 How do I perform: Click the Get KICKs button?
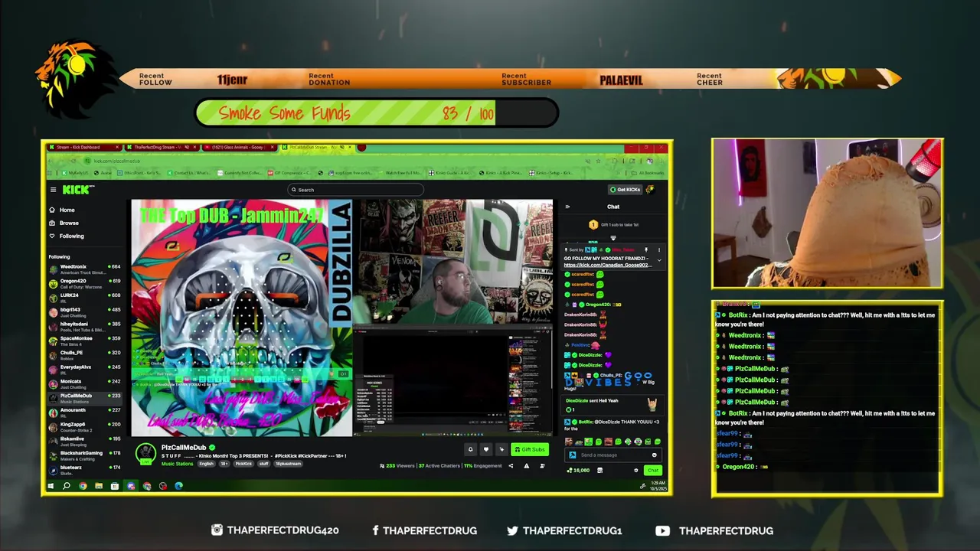click(x=625, y=190)
